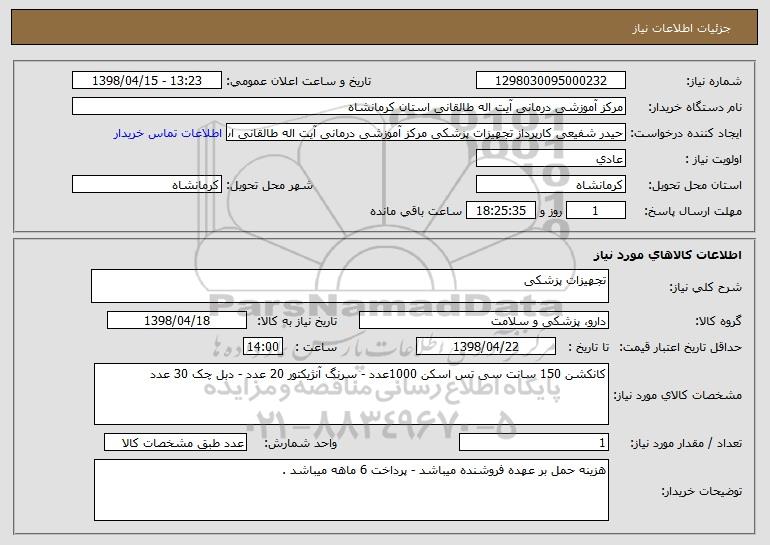Click the شرح کلی نیاز label
770x545 pixels.
(706, 287)
